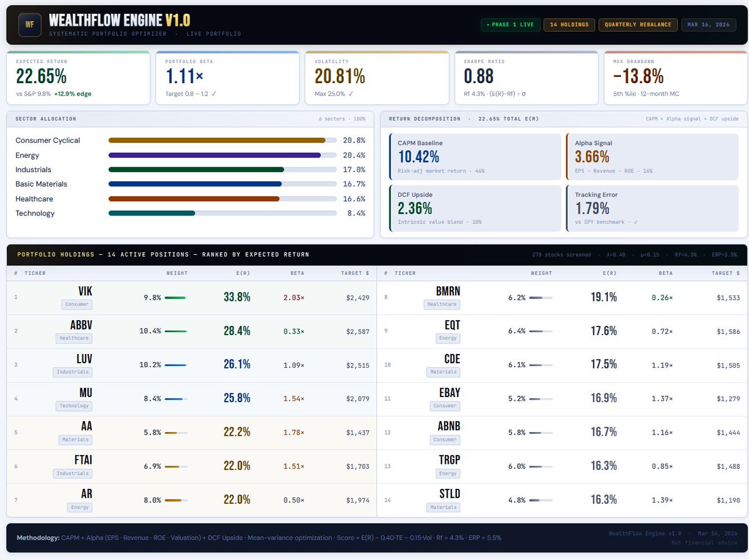This screenshot has width=749, height=560.
Task: Click the Energy tag under AR
Action: point(80,507)
